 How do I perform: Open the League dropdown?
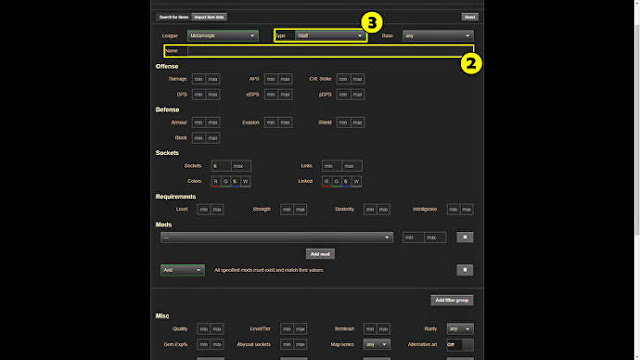tap(223, 36)
